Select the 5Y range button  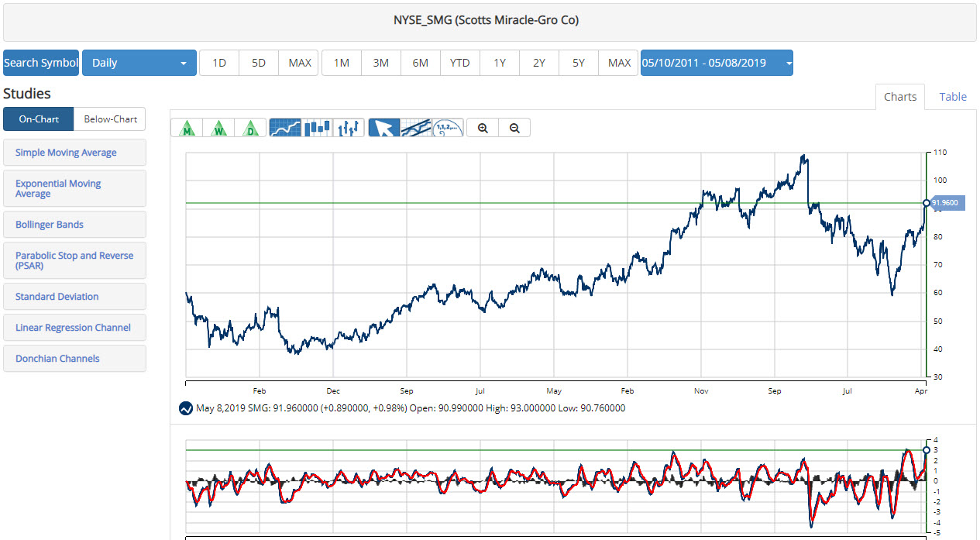(x=579, y=63)
